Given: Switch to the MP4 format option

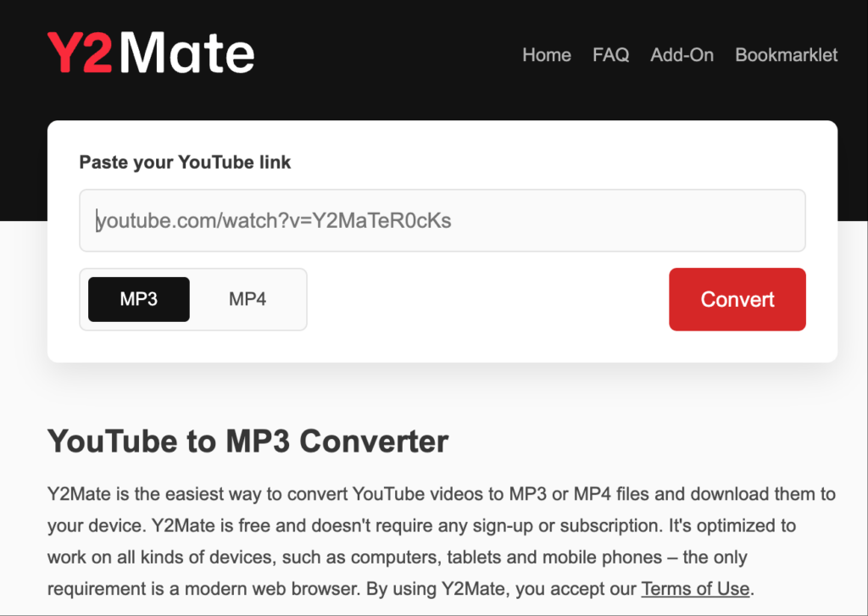Looking at the screenshot, I should coord(248,299).
